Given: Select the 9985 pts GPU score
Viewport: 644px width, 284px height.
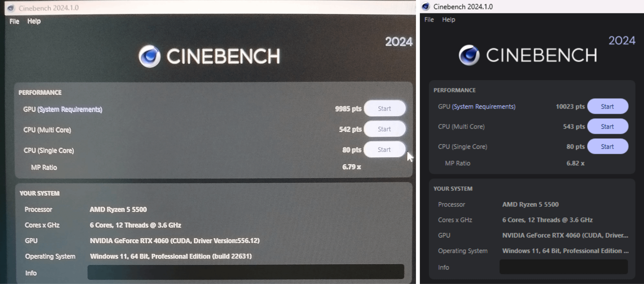Looking at the screenshot, I should coord(348,109).
